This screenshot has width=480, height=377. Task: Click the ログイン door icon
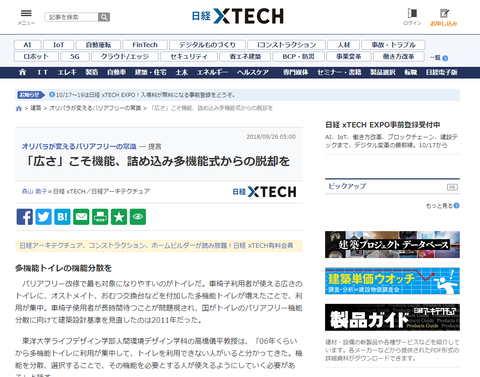412,13
